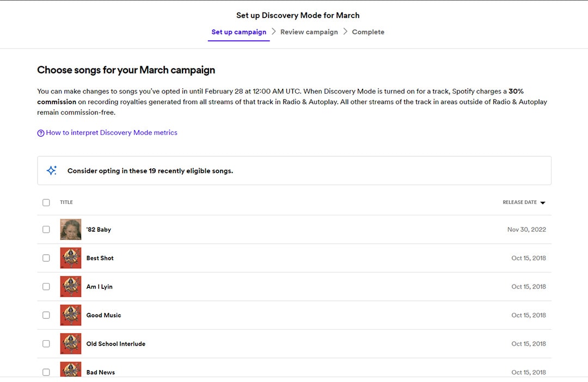Click the Am I Lyin album artwork
The height and width of the screenshot is (382, 588).
point(70,286)
